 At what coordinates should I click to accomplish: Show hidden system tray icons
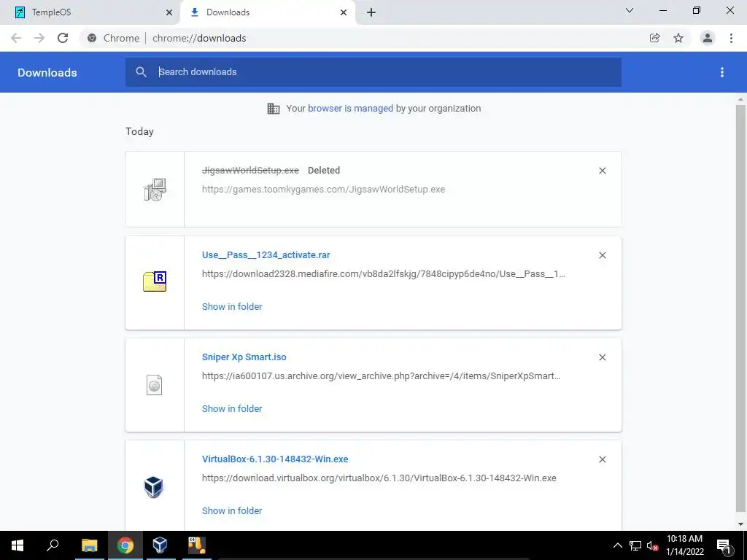coord(617,545)
